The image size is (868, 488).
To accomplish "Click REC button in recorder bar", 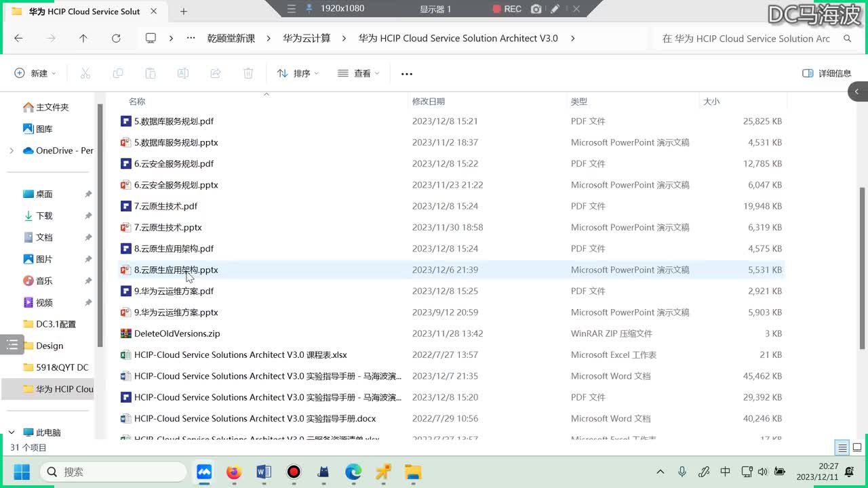I will click(x=507, y=8).
